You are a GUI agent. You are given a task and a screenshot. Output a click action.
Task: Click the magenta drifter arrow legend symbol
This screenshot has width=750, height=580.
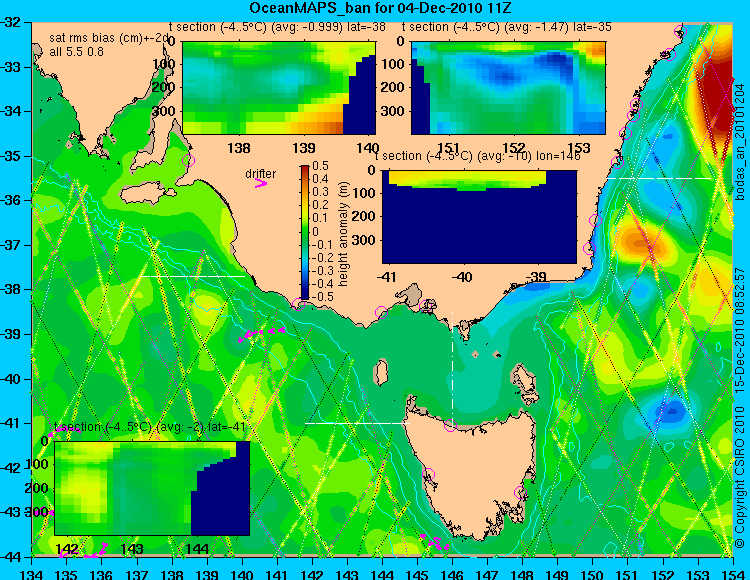(261, 183)
